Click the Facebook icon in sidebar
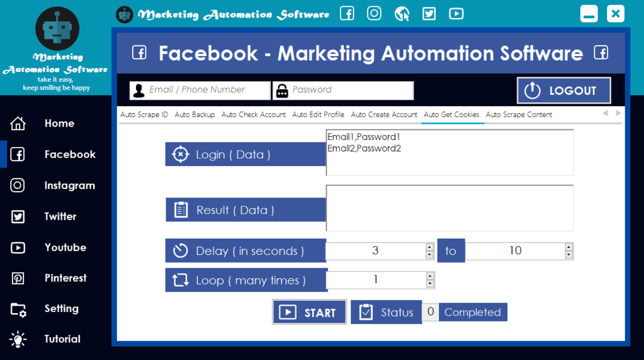Screen dimensions: 644x360 tap(17, 154)
